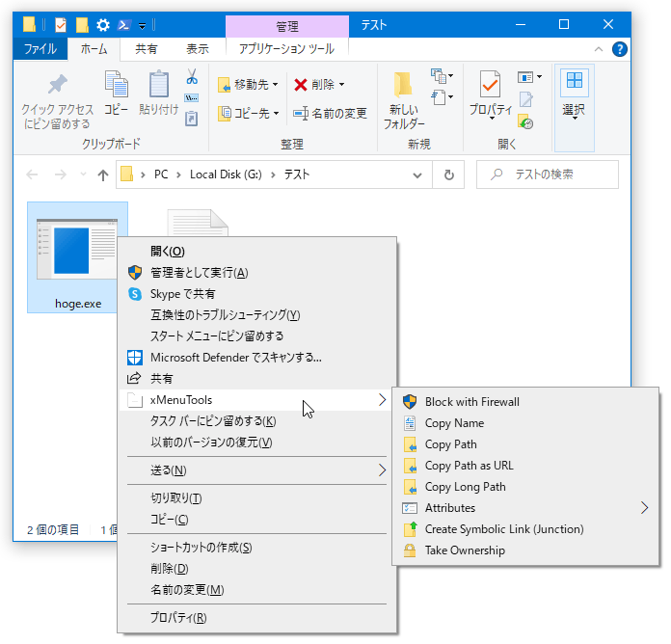Image resolution: width=671 pixels, height=644 pixels.
Task: Click the up-arrow parent folder button
Action: (103, 175)
